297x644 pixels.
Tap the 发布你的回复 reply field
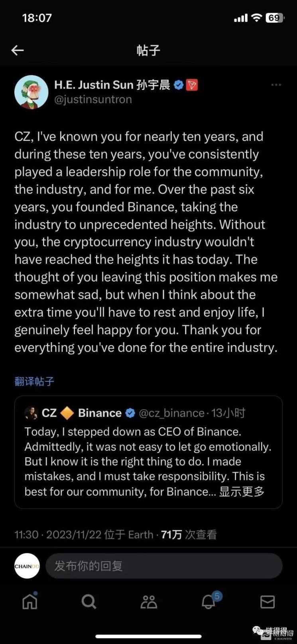pyautogui.click(x=164, y=566)
